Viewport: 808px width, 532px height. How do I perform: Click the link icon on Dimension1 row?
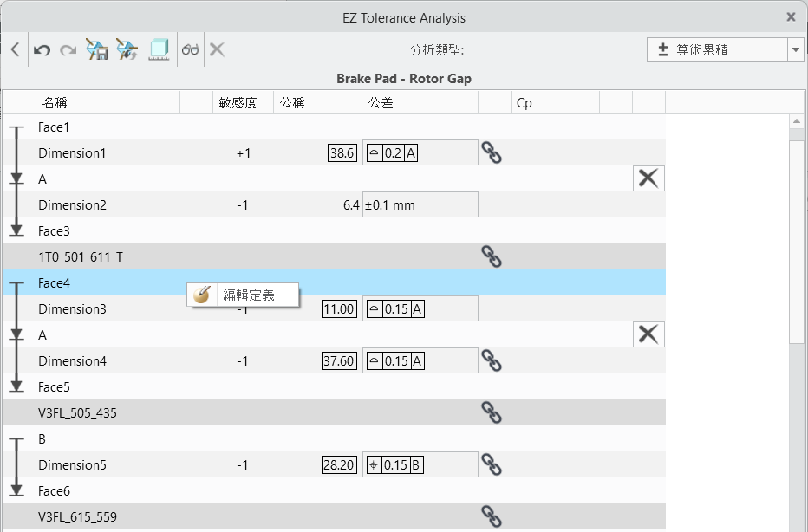492,153
